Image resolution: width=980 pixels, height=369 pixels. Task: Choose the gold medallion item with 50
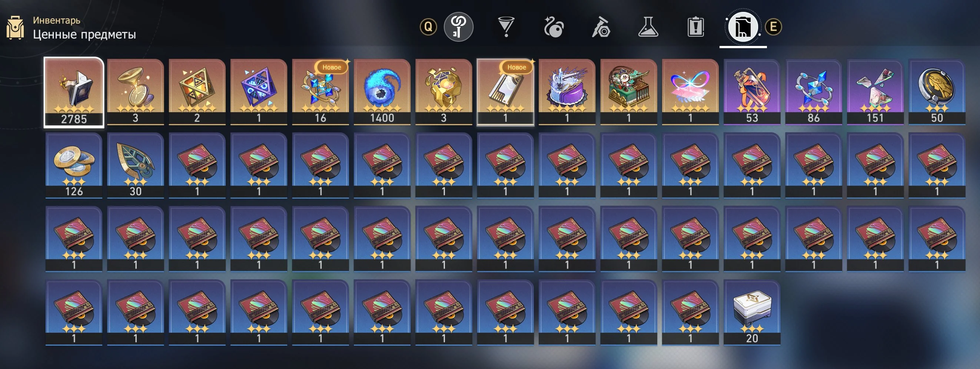coord(937,92)
